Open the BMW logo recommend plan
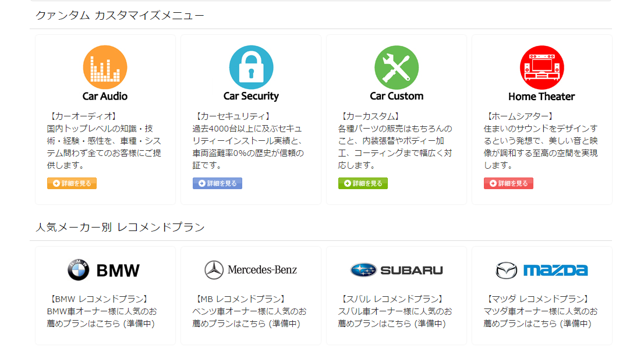The image size is (644, 355). pos(104,270)
